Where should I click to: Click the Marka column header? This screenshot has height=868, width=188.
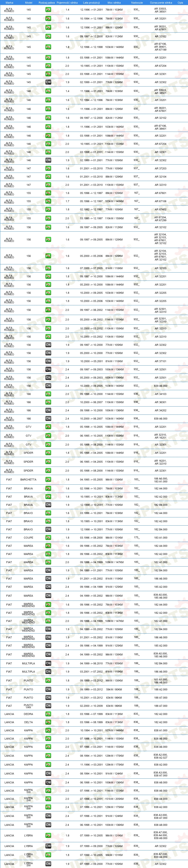point(9,3)
